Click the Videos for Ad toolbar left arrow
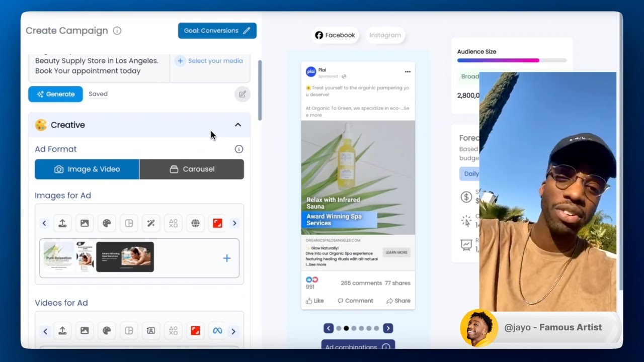This screenshot has width=644, height=362. pos(45,331)
